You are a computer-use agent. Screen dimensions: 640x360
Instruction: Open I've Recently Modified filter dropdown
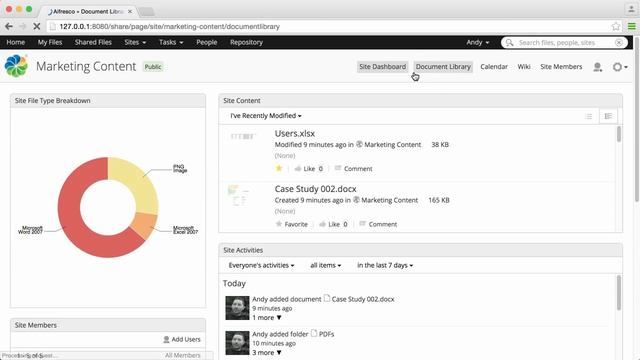pos(266,116)
